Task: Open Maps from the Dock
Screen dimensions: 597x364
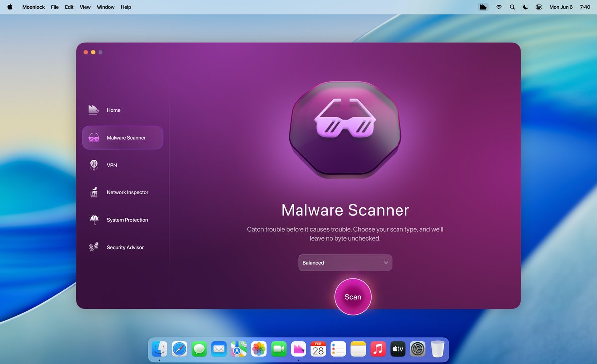Action: (x=239, y=349)
